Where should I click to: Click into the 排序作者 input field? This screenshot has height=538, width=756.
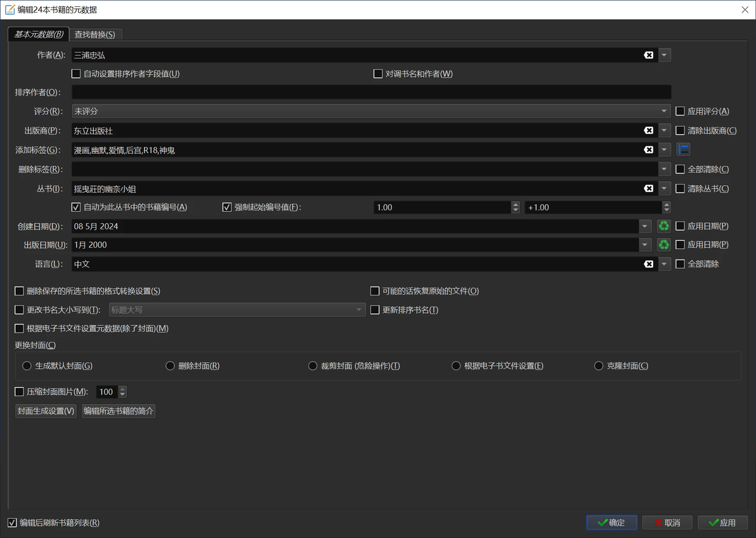371,92
